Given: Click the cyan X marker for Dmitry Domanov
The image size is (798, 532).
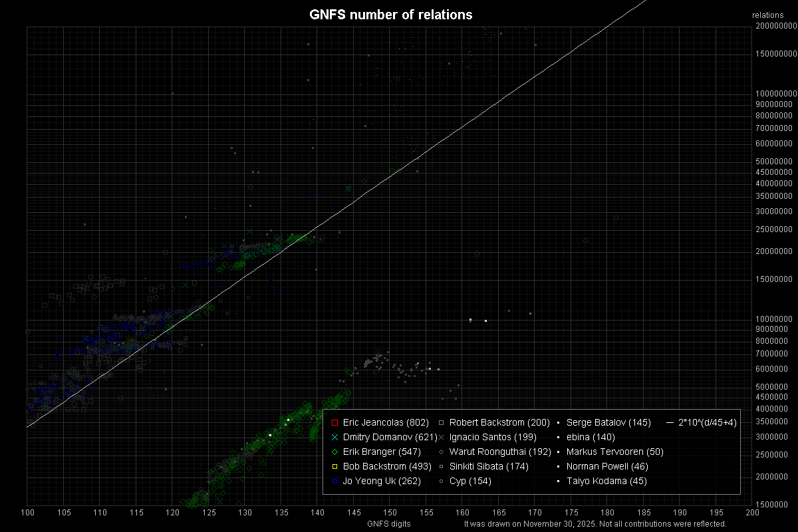Looking at the screenshot, I should (x=334, y=438).
